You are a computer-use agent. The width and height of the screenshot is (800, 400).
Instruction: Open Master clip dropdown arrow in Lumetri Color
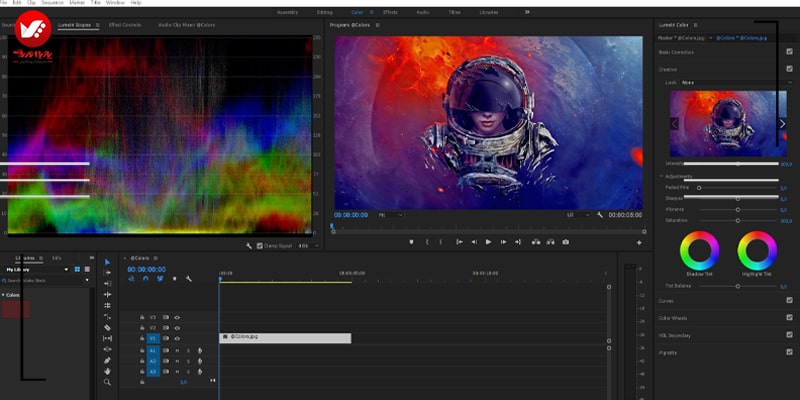coord(710,38)
